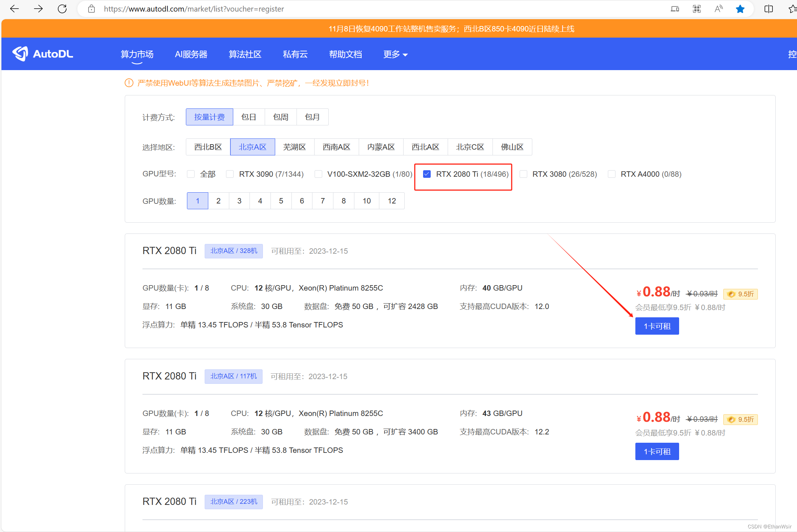The width and height of the screenshot is (797, 532).
Task: Click the 北京A区 / 223机 tag
Action: (234, 502)
